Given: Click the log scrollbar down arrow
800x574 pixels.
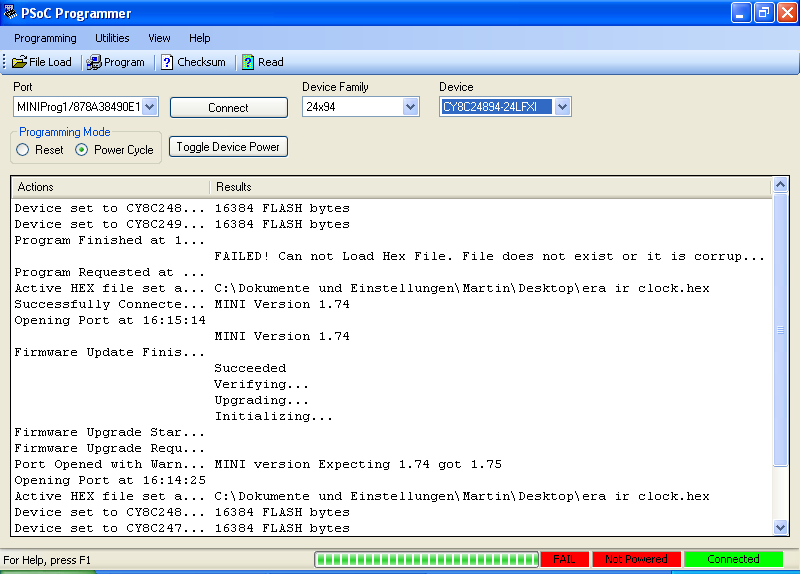Looking at the screenshot, I should [x=781, y=527].
